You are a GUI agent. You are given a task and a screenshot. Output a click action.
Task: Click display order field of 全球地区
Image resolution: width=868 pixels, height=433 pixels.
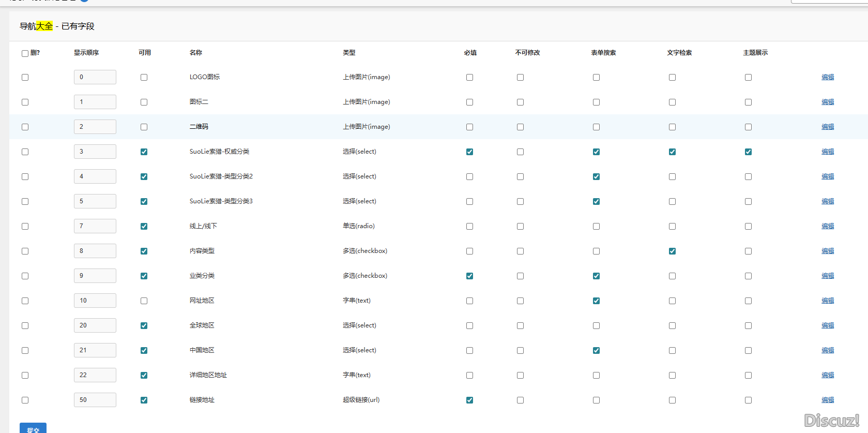point(95,325)
